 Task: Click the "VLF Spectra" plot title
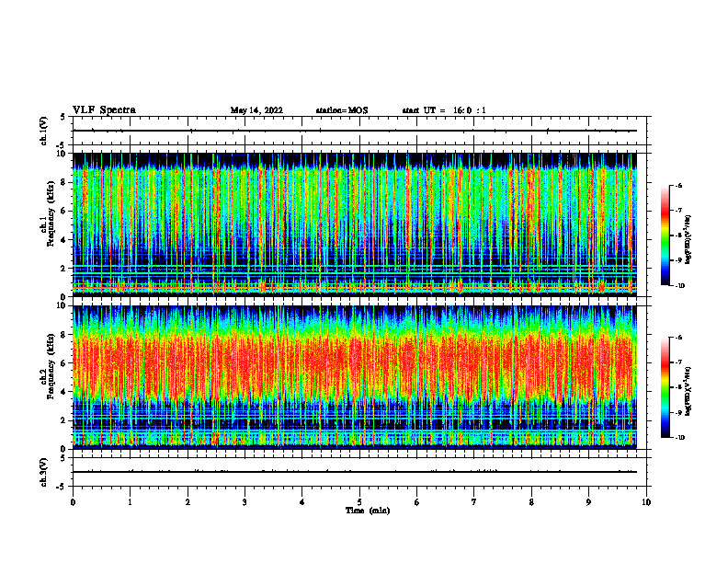(x=104, y=109)
